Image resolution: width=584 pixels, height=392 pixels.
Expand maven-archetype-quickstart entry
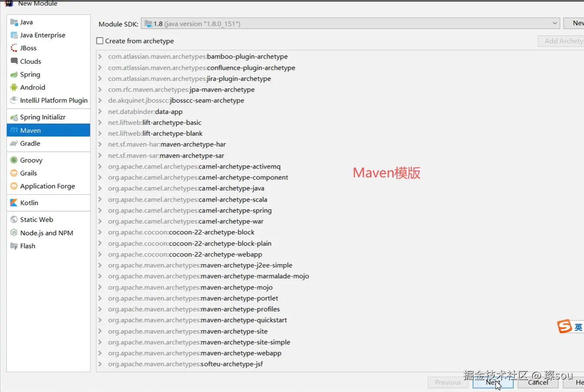tap(100, 320)
